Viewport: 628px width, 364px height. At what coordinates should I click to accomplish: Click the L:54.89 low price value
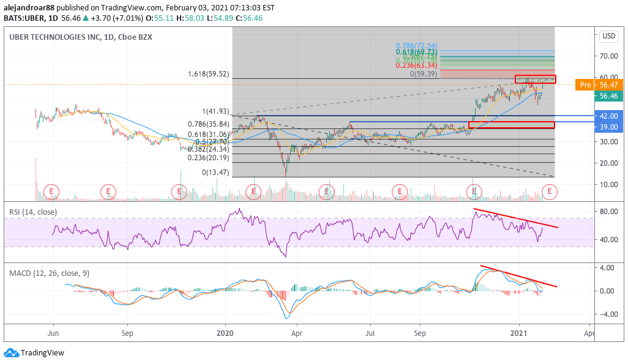click(220, 18)
